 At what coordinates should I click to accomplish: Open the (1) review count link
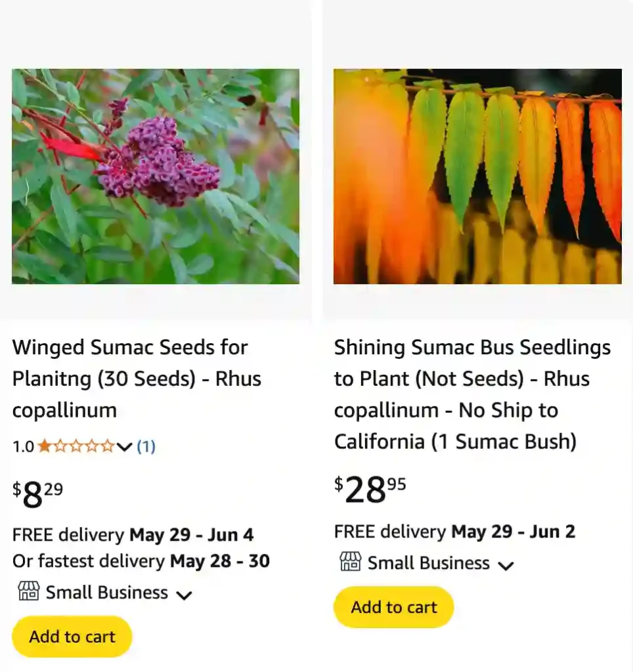tap(146, 447)
